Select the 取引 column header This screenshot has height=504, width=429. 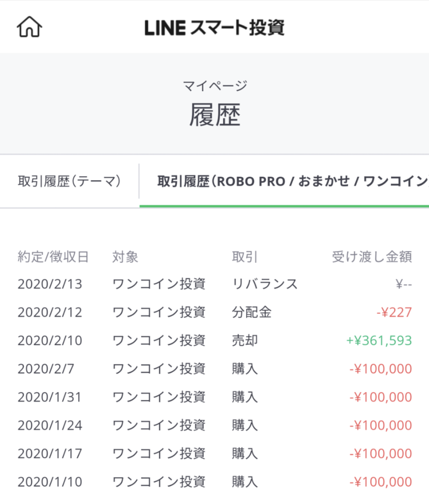[245, 257]
